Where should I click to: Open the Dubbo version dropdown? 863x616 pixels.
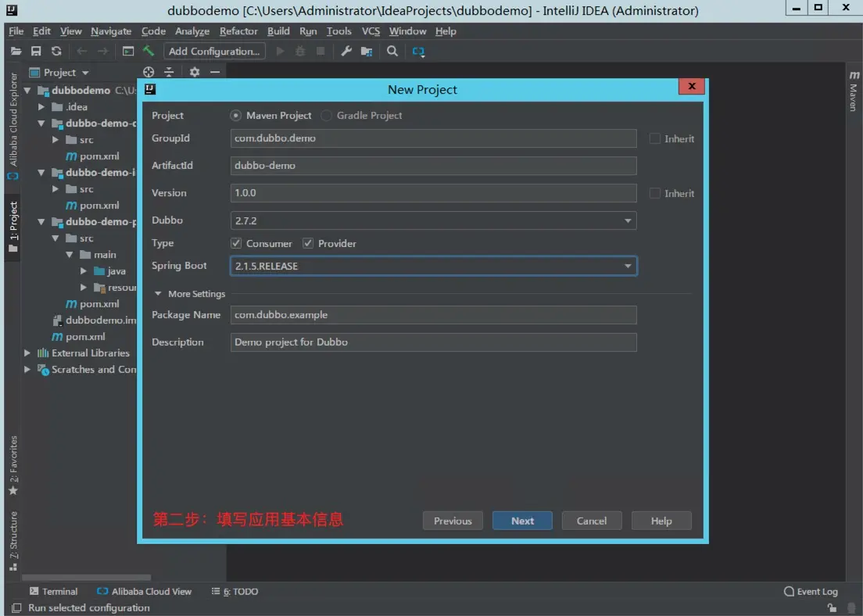coord(628,220)
